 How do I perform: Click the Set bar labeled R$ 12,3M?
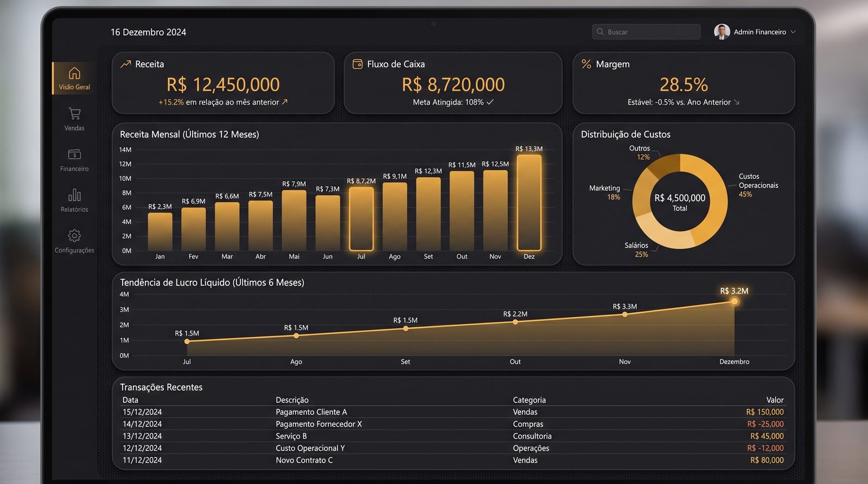[429, 214]
